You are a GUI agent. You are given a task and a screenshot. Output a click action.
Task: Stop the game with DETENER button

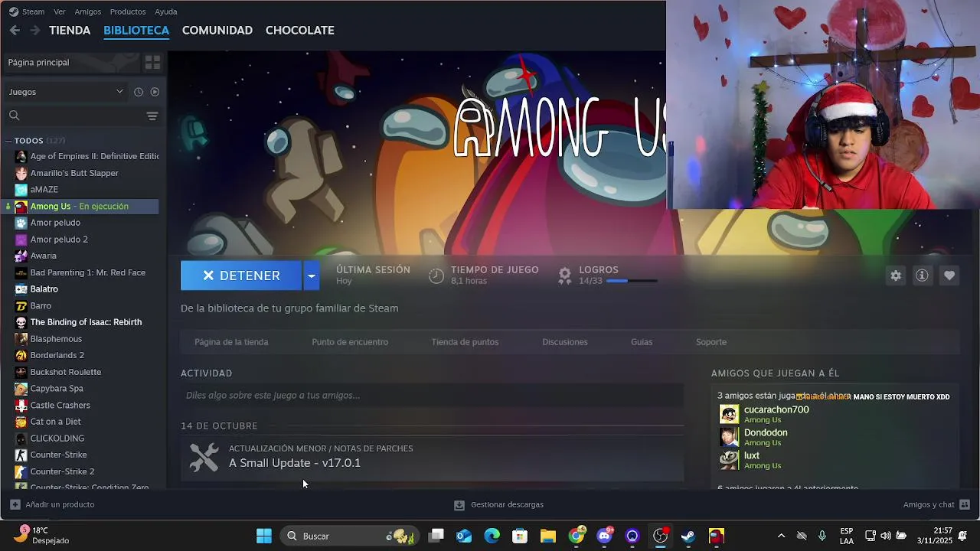point(241,275)
